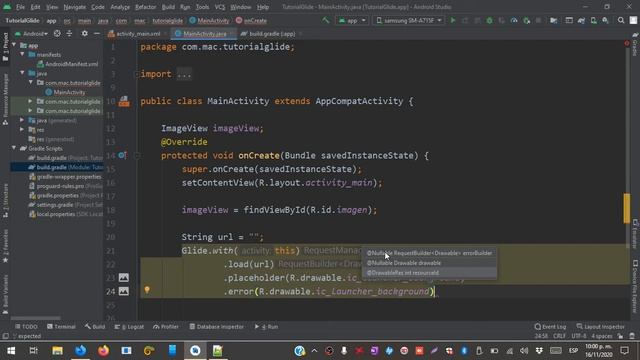The height and width of the screenshot is (360, 640).
Task: Expand the res folder
Action: [x=22, y=129]
